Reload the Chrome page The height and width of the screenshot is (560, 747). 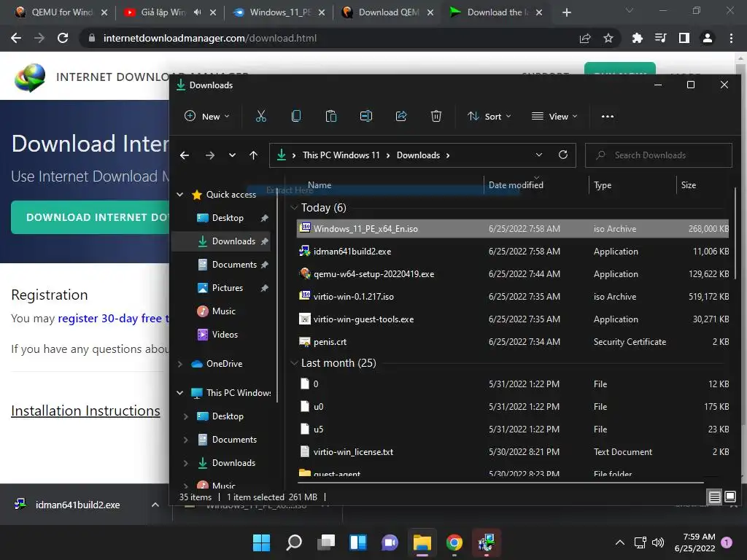click(x=63, y=38)
